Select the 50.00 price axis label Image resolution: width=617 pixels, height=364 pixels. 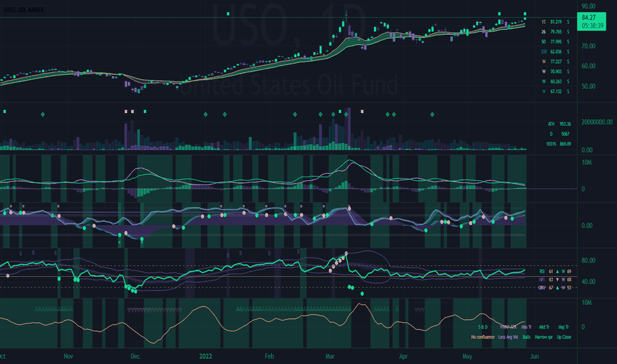click(x=589, y=86)
